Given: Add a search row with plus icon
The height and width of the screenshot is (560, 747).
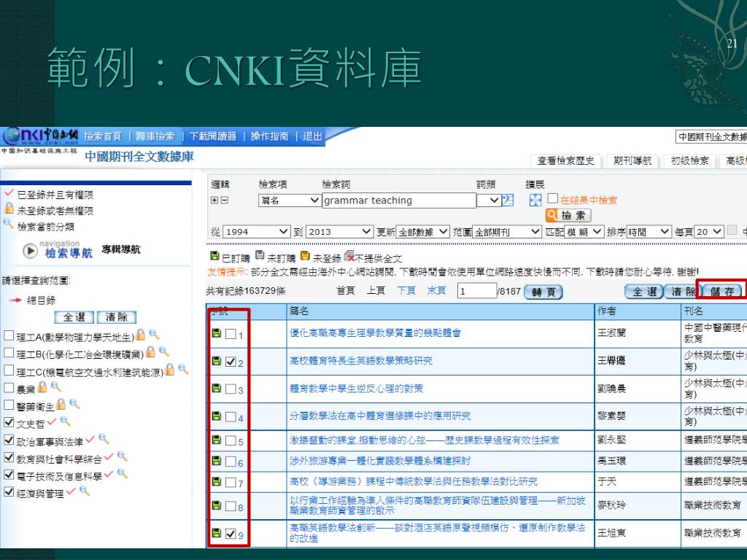Looking at the screenshot, I should (x=214, y=201).
